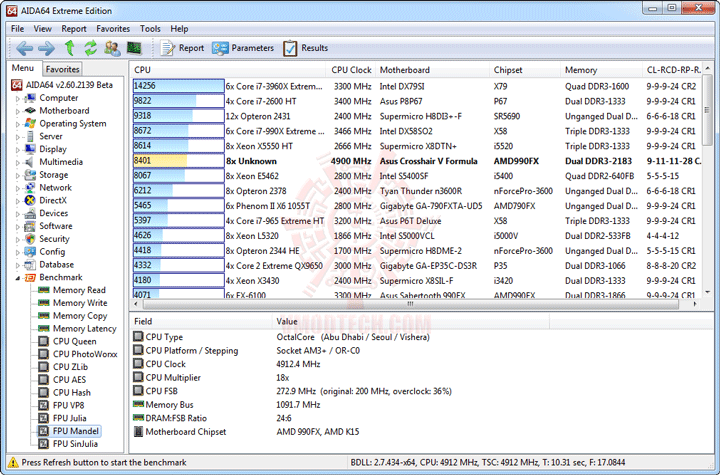Screen dimensions: 720x475
Task: Select the Security shield icon
Action: 30,239
